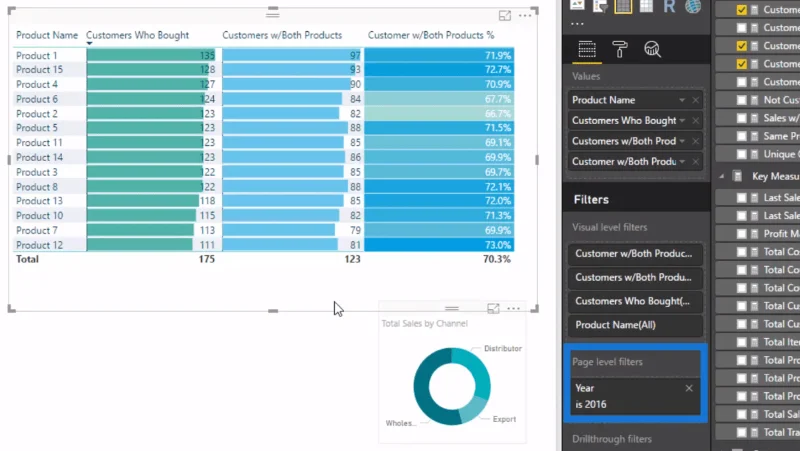Click calculator icon beside Profit M measure
Viewport: 800px width, 451px height.
point(755,234)
